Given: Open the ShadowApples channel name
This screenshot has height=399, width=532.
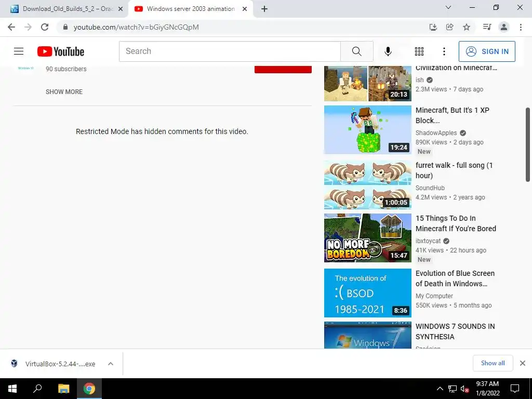Looking at the screenshot, I should pyautogui.click(x=436, y=133).
